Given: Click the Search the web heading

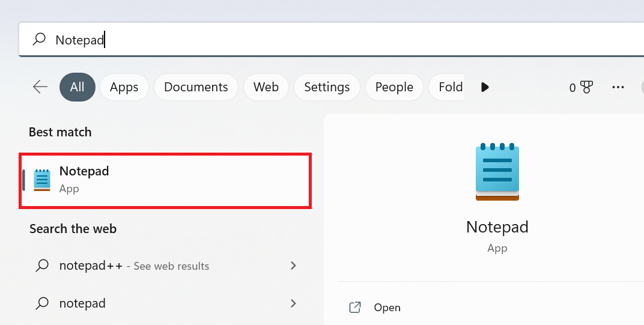Looking at the screenshot, I should click(x=73, y=229).
